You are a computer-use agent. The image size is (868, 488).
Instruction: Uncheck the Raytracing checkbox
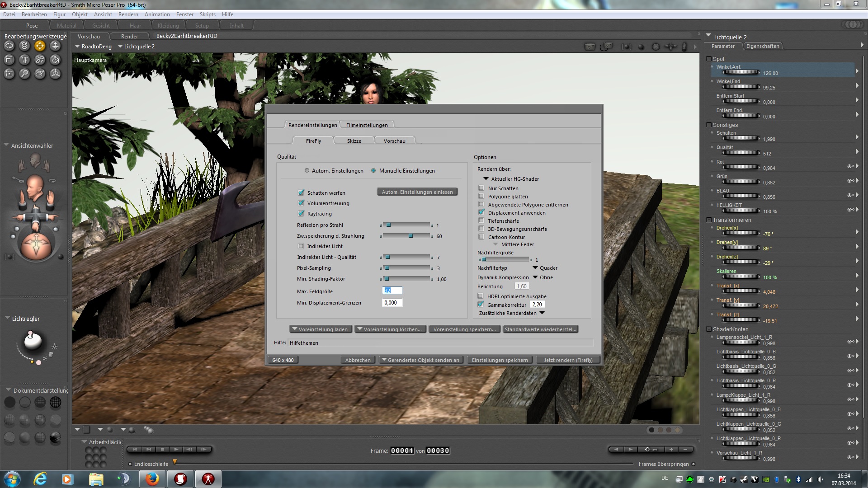301,214
